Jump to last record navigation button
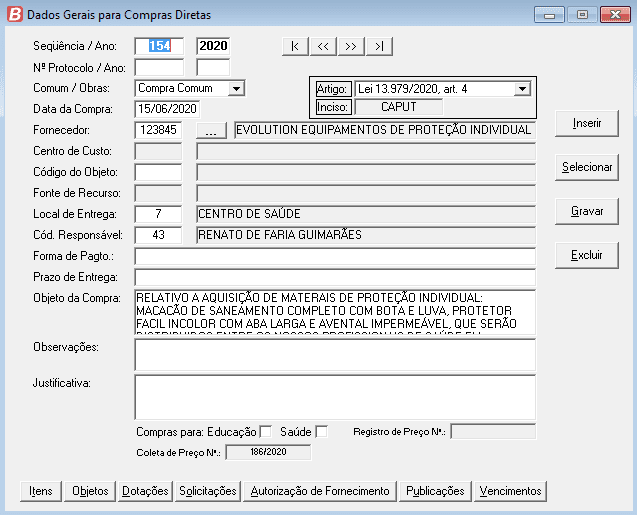The height and width of the screenshot is (515, 637). coord(377,46)
